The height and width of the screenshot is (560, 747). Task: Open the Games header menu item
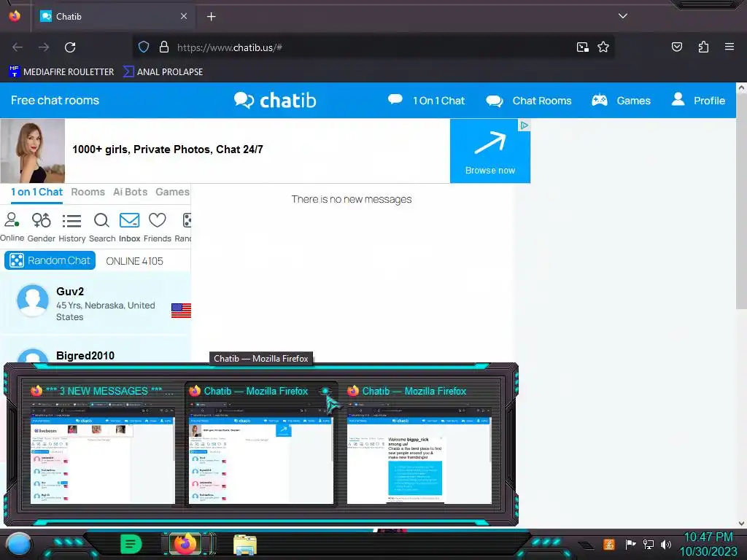pyautogui.click(x=621, y=101)
